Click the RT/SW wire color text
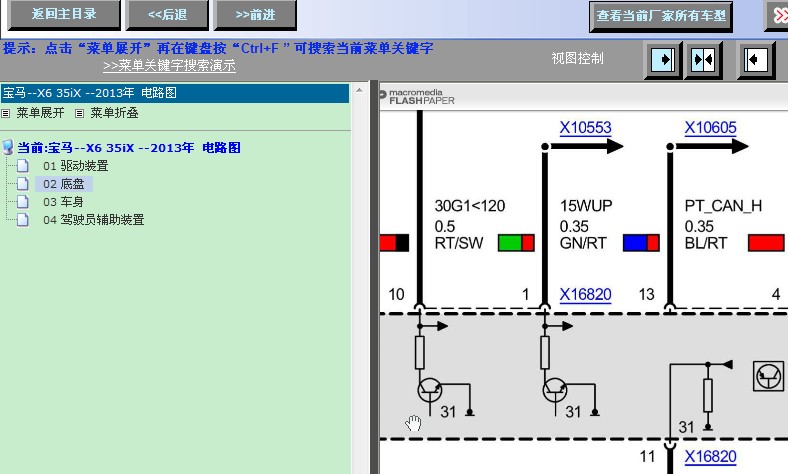The height and width of the screenshot is (474, 788). [x=459, y=243]
